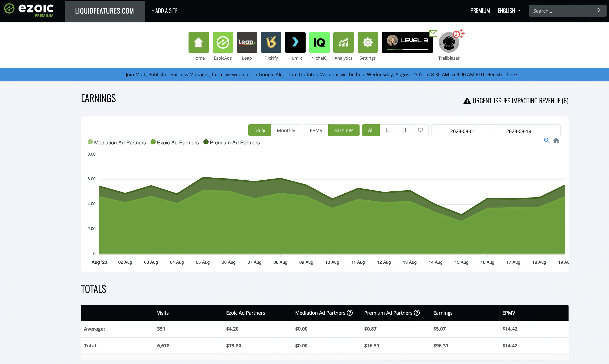Image resolution: width=609 pixels, height=364 pixels.
Task: Click average visits value 351
Action: point(161,329)
